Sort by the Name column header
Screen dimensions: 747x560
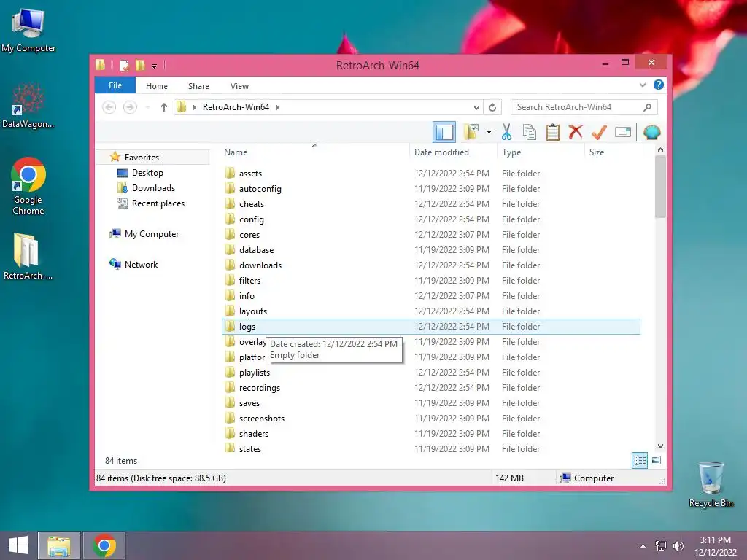coord(314,152)
